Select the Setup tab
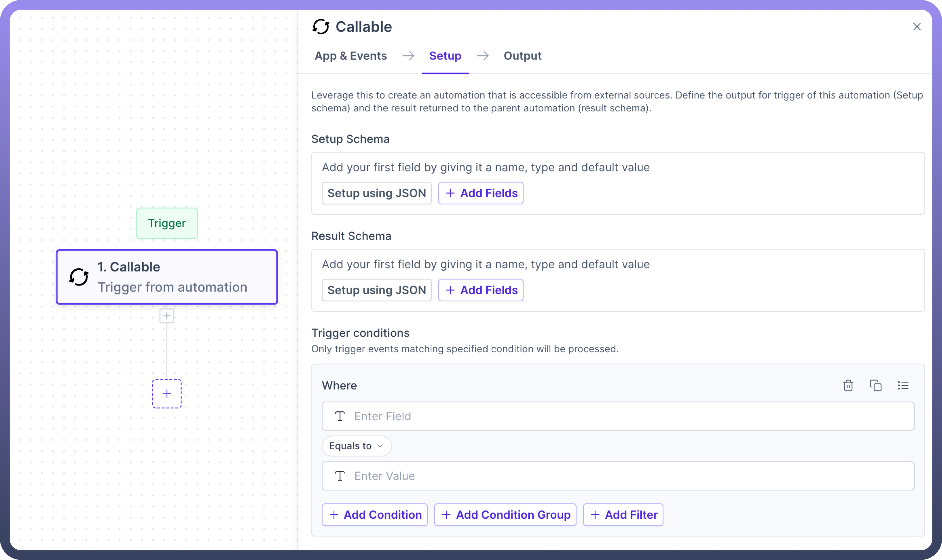942x560 pixels. click(445, 56)
